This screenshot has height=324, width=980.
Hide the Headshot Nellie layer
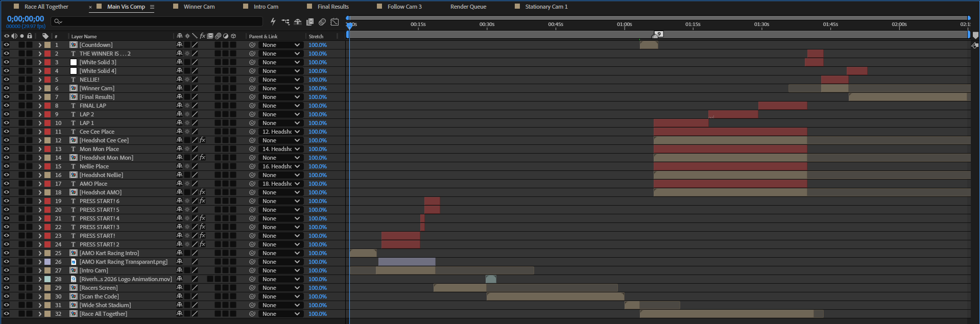(7, 175)
